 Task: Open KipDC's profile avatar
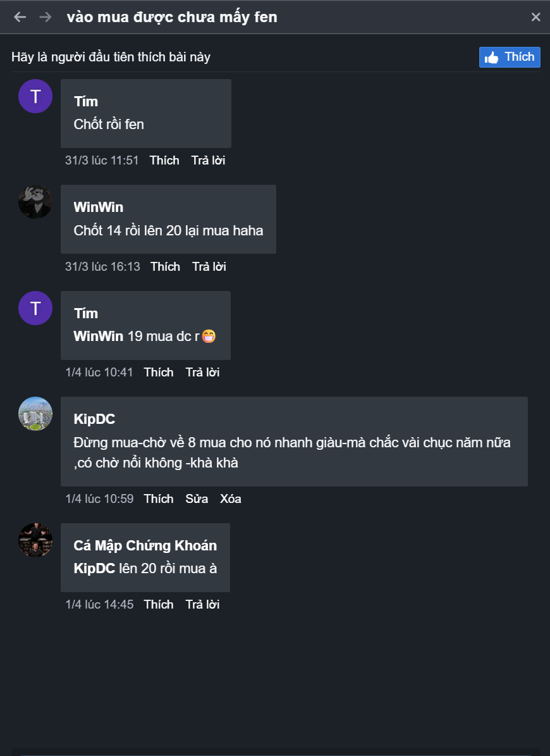[x=35, y=414]
